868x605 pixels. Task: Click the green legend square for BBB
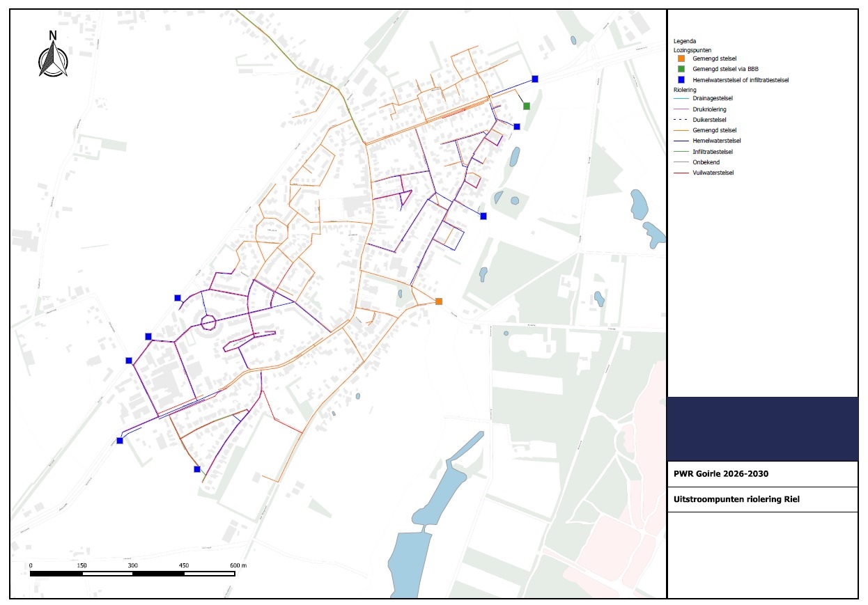click(681, 70)
